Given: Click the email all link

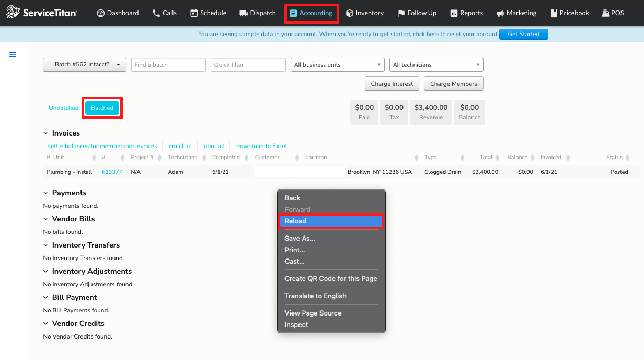Looking at the screenshot, I should pos(180,146).
